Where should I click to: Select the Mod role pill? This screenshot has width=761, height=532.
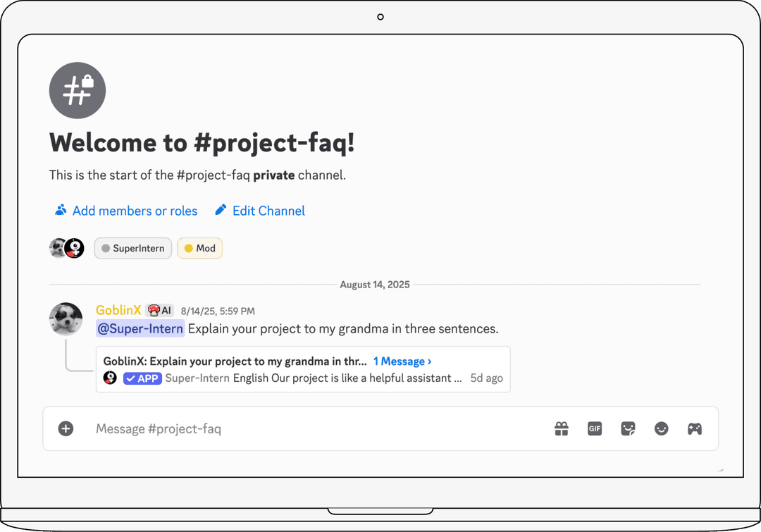point(199,248)
